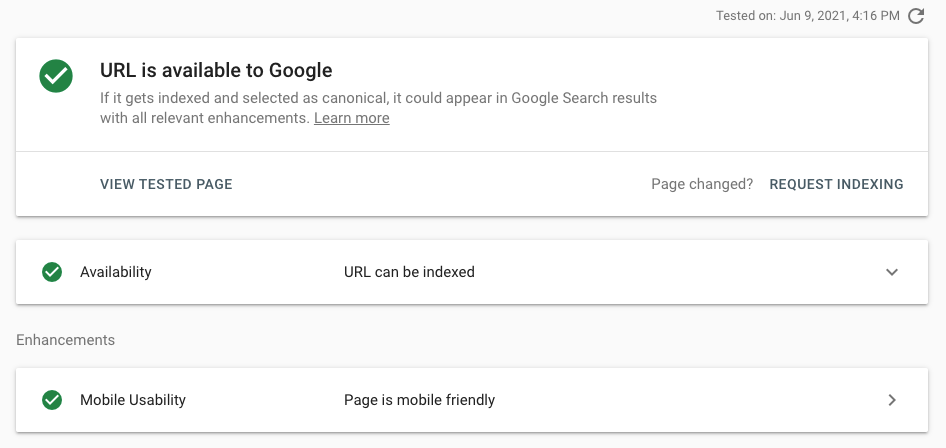Click the 'URL can be indexed' status text
This screenshot has height=448, width=946.
coord(409,272)
